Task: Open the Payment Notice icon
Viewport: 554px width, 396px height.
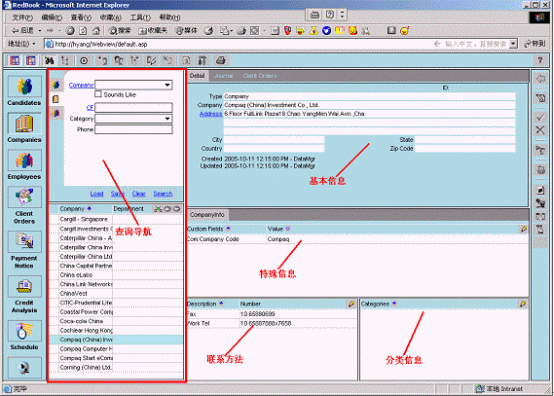Action: 24,242
